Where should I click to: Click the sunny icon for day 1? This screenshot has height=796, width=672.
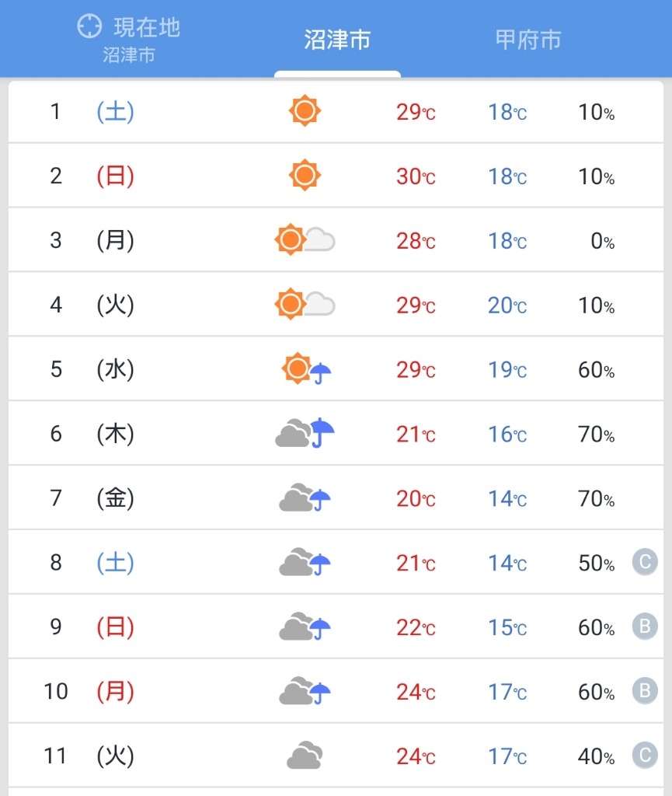pyautogui.click(x=305, y=110)
